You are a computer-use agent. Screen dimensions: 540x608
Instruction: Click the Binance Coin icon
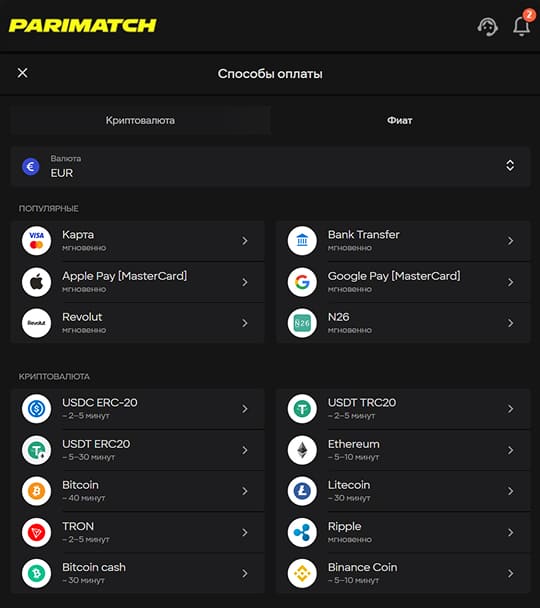click(302, 573)
